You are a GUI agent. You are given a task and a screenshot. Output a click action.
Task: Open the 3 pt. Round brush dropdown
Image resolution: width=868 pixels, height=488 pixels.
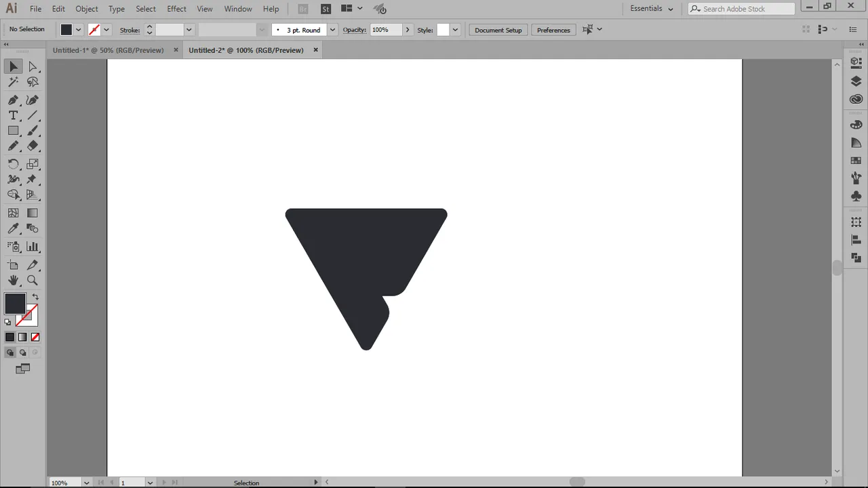tap(332, 30)
